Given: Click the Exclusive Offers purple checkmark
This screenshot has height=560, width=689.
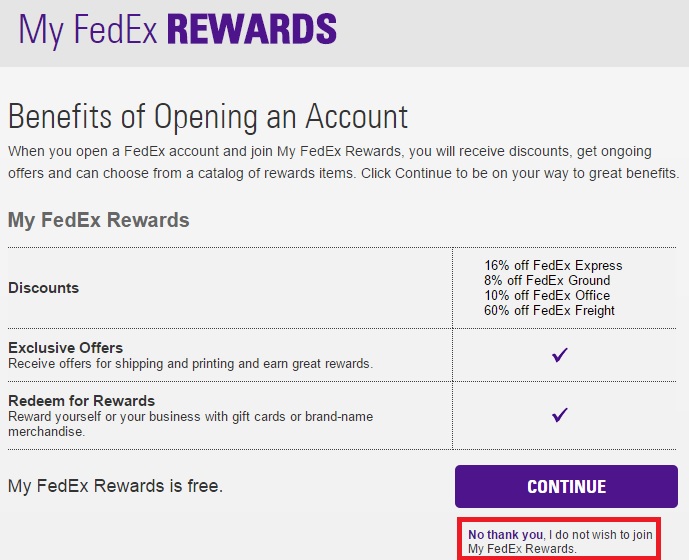Looking at the screenshot, I should [x=560, y=355].
